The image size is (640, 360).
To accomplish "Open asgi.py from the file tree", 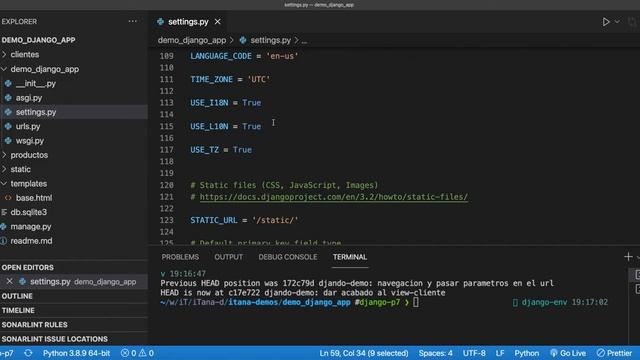I will (x=29, y=98).
